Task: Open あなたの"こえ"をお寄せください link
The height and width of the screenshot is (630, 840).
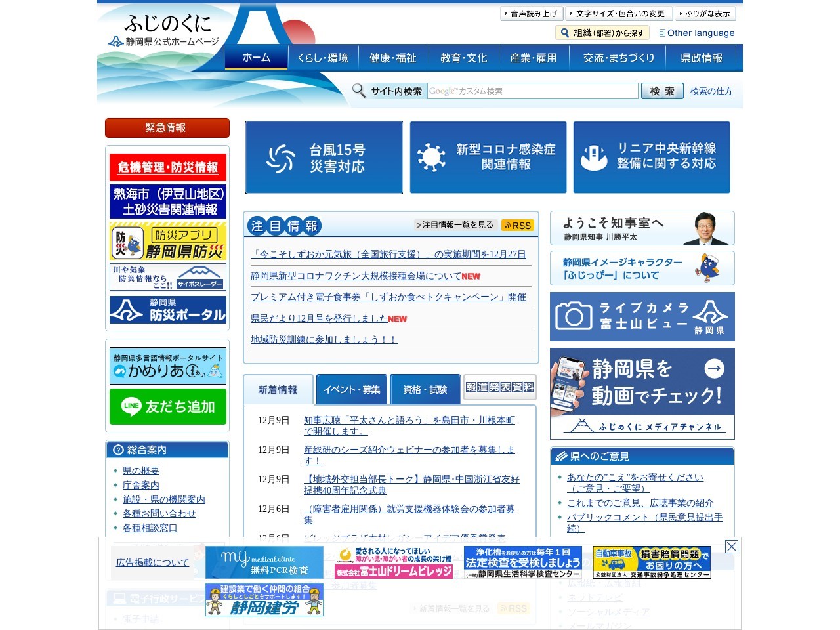Action: coord(635,482)
